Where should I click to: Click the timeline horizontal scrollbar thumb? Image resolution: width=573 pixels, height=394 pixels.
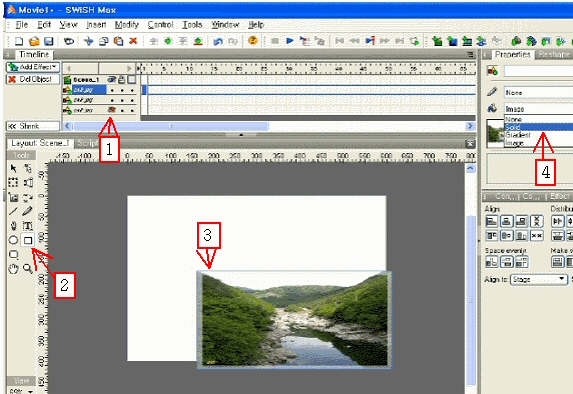[x=171, y=126]
